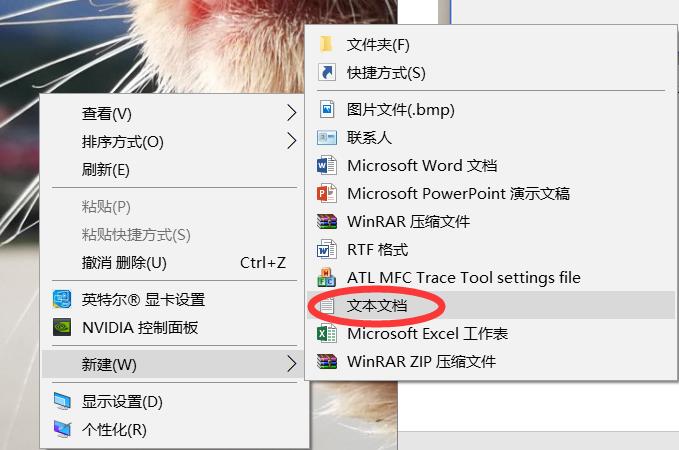Click the ATL MFC Trace Tool icon
The height and width of the screenshot is (450, 679).
click(327, 277)
